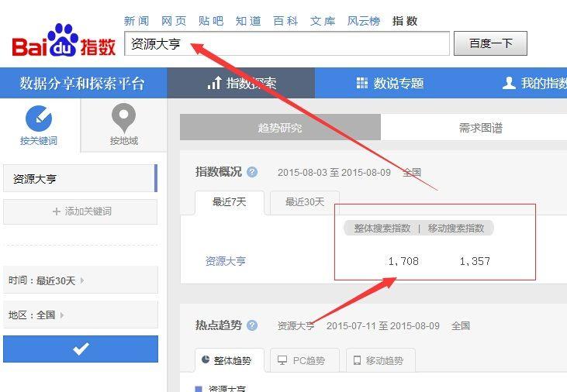This screenshot has height=392, width=567.
Task: Click the 资源大亨 keyword field in sidebar
Action: (80, 178)
